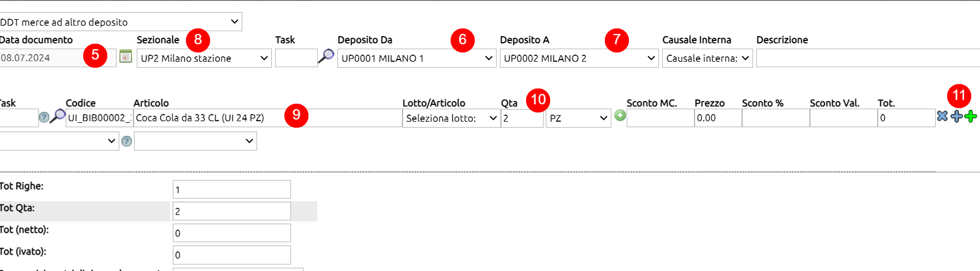Open the Seleziona lotto dropdown

coord(451,118)
